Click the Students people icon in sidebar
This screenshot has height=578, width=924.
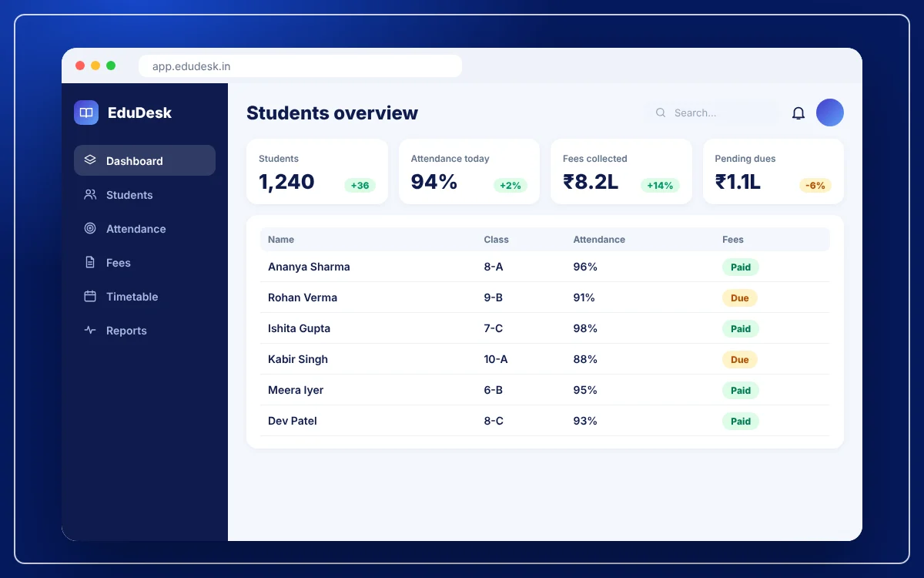(90, 194)
